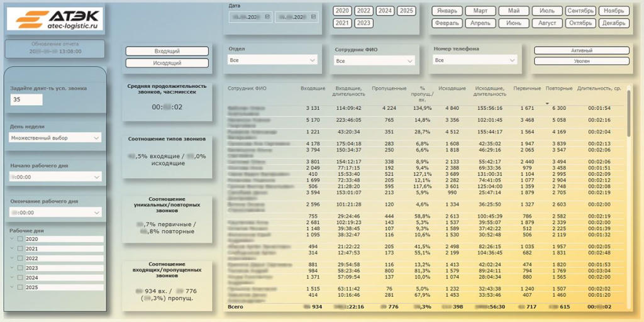This screenshot has width=644, height=322.
Task: Choose the Март month filter
Action: [480, 11]
